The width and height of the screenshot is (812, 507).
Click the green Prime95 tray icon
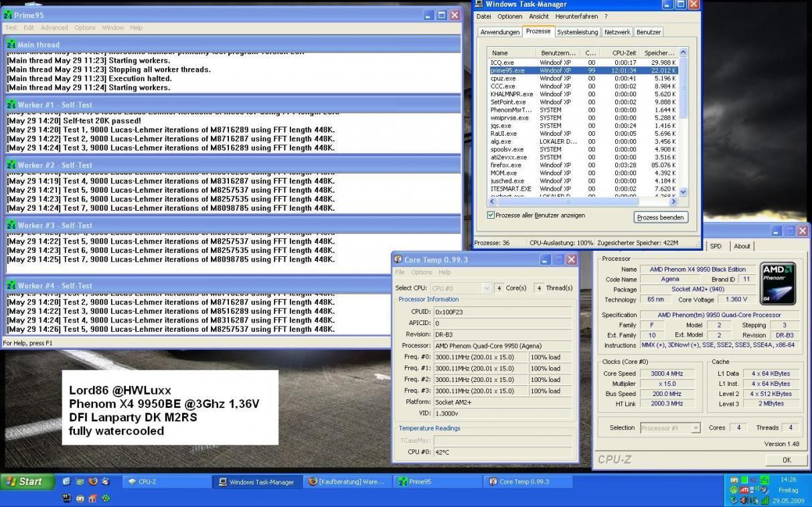(764, 480)
